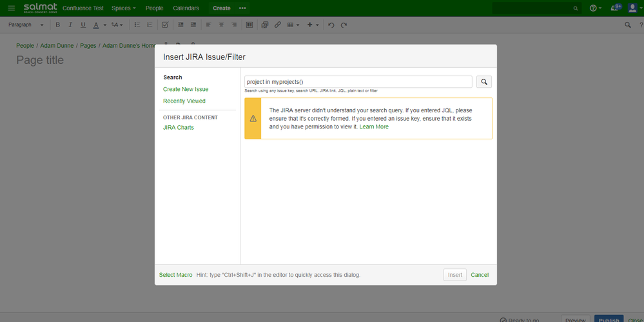Insert a bullet list

click(x=137, y=25)
